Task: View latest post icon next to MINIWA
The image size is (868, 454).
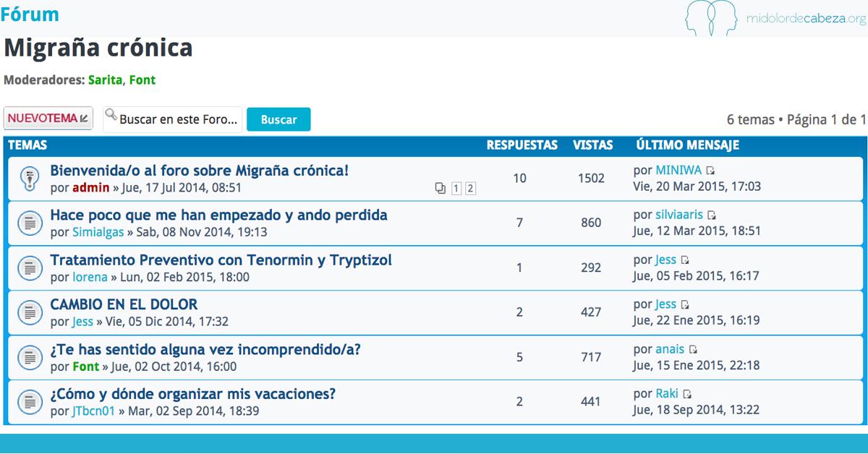Action: [711, 171]
